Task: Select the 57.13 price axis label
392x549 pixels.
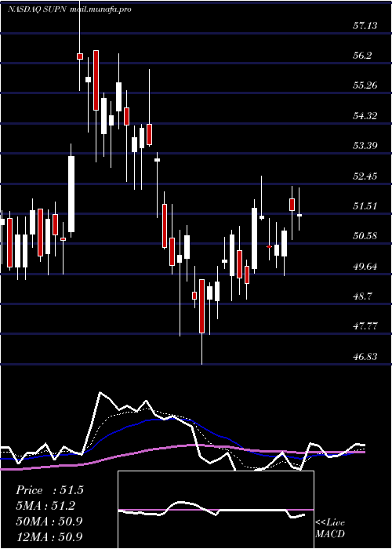Action: [x=365, y=25]
